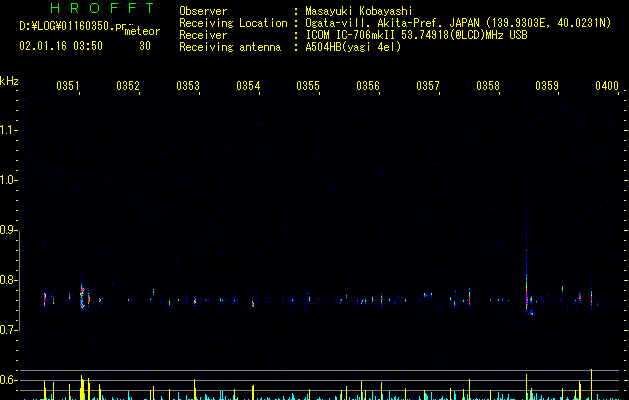Click the 0400 time marker

[607, 86]
